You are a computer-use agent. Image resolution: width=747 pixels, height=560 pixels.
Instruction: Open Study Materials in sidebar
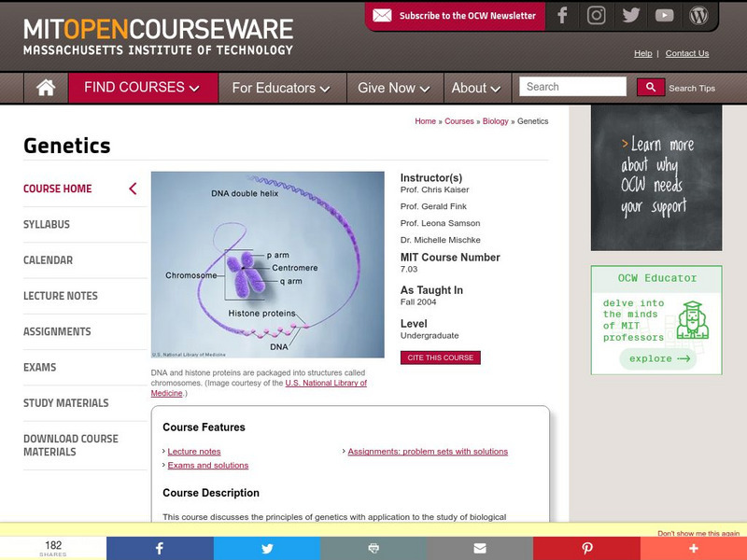(66, 403)
